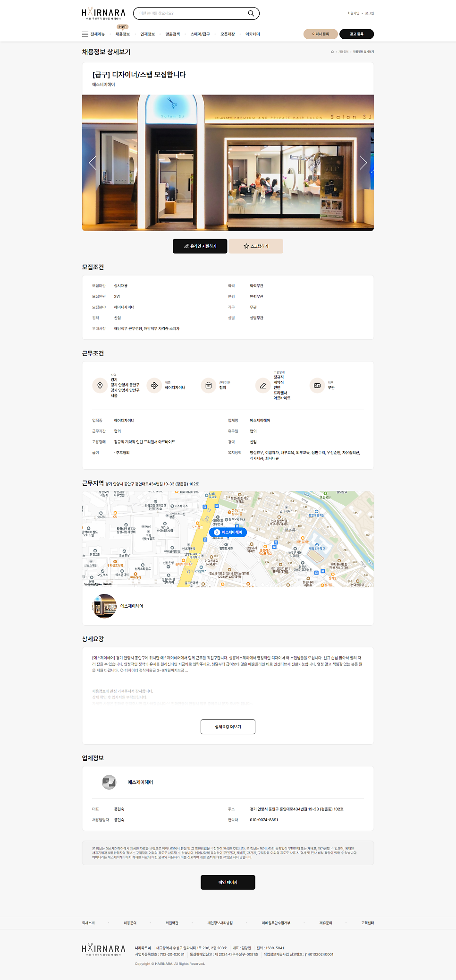Click the 메인 페이지 button
456x980 pixels.
tap(228, 882)
